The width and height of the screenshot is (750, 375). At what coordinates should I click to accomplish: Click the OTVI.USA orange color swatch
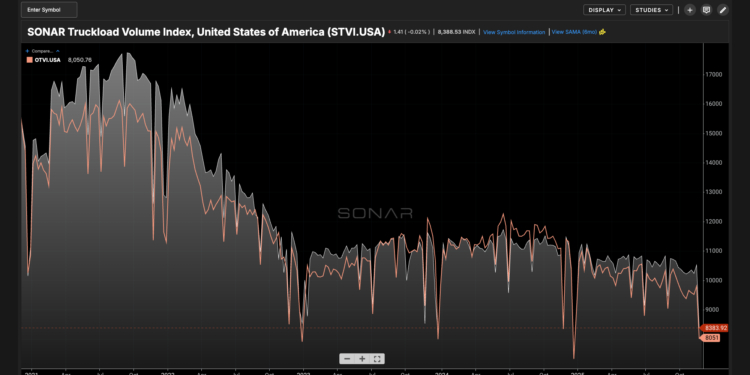pos(29,60)
